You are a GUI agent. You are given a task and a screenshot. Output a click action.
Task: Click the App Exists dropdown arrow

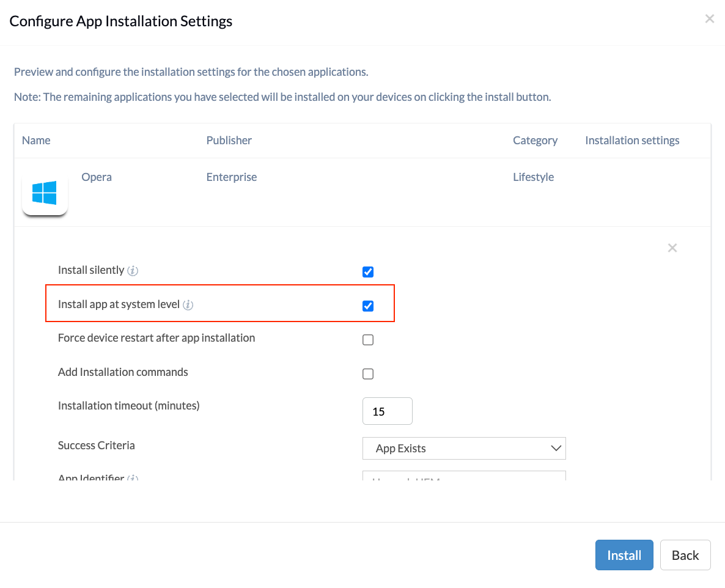tap(556, 449)
